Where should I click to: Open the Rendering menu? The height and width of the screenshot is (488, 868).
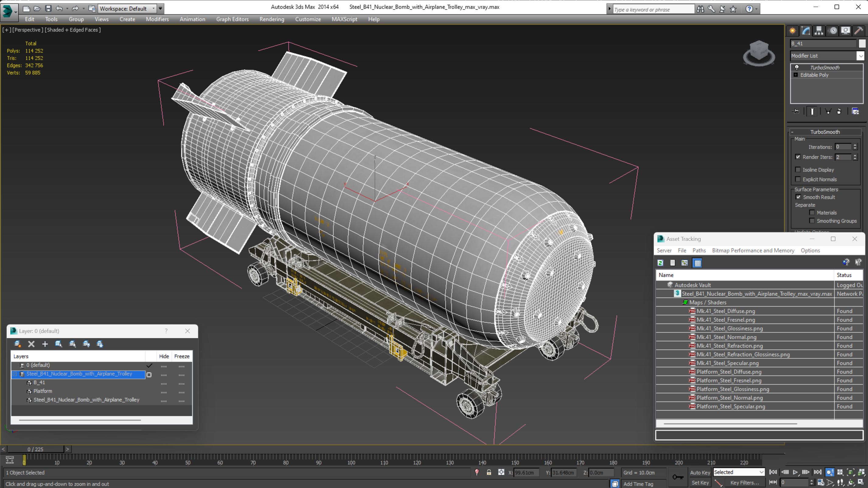pos(272,19)
